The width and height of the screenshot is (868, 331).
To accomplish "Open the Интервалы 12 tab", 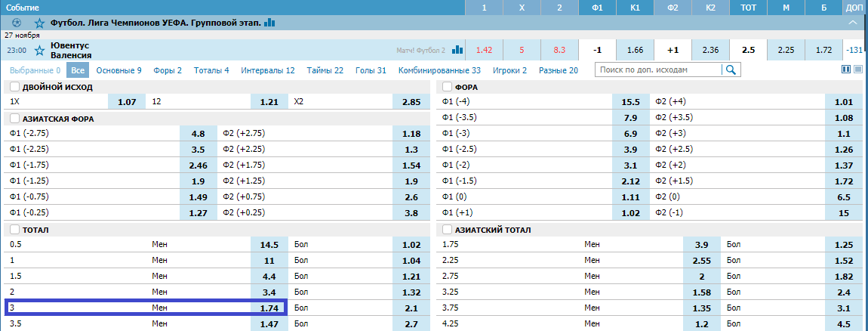I will pos(268,70).
